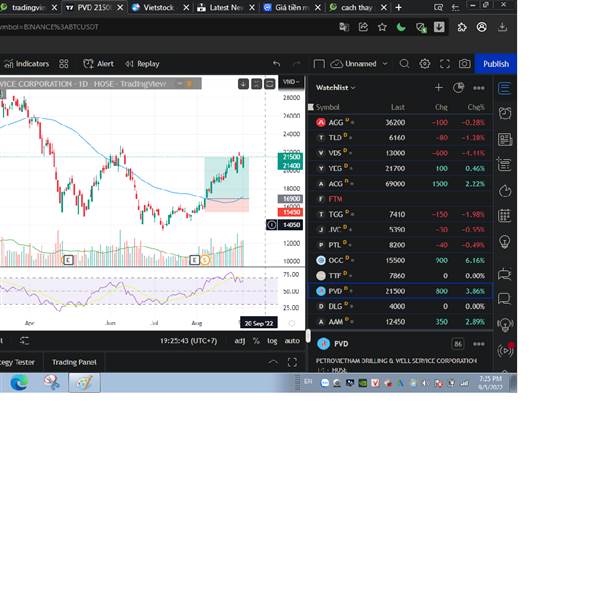The width and height of the screenshot is (600, 600).
Task: Switch to Vietstock browser tab
Action: [x=158, y=7]
